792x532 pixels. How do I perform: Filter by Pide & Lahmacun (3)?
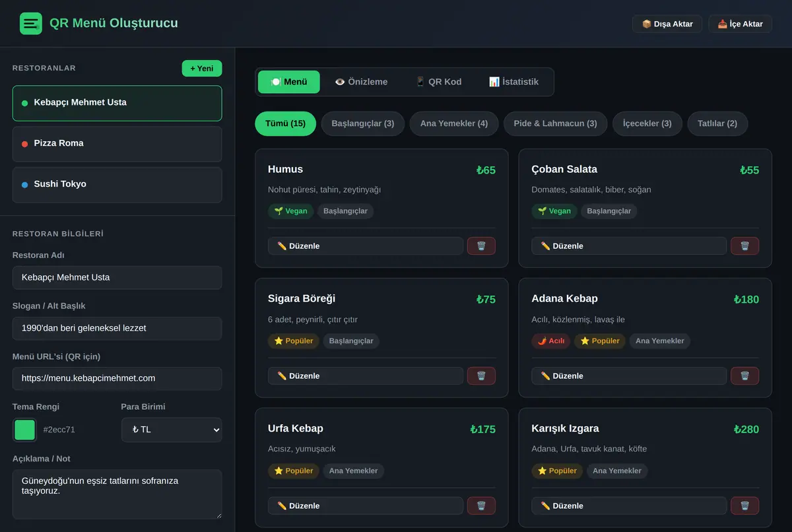556,123
